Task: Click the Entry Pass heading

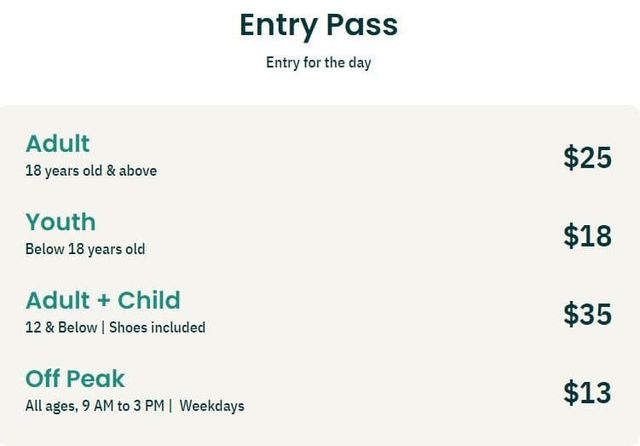Action: pos(319,24)
